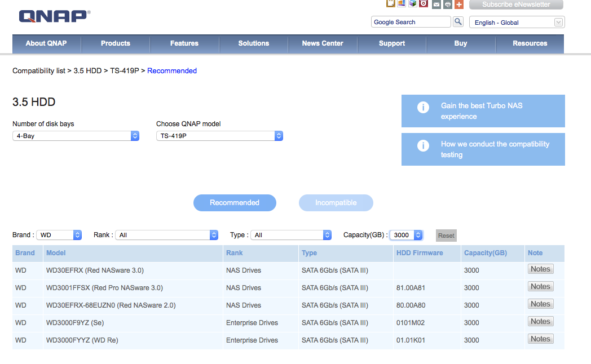Open the Capacity(GB) filter dropdown

coord(406,235)
